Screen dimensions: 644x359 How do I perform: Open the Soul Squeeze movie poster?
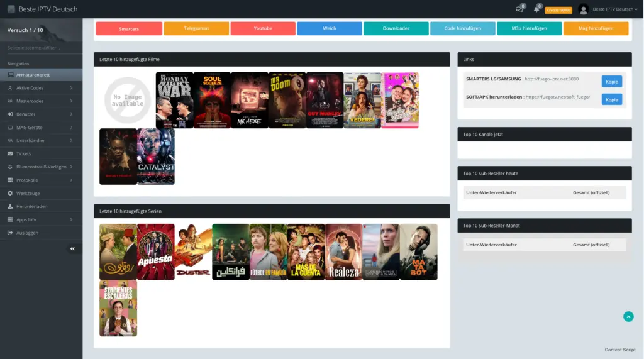(212, 100)
